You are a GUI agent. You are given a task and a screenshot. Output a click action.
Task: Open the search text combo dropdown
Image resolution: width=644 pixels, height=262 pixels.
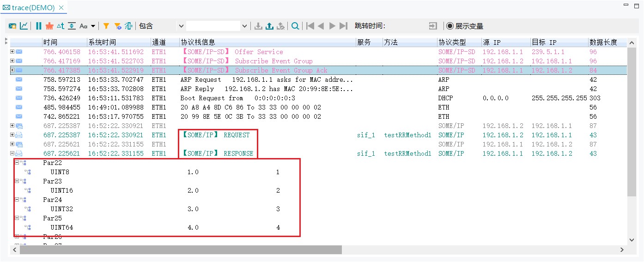245,26
